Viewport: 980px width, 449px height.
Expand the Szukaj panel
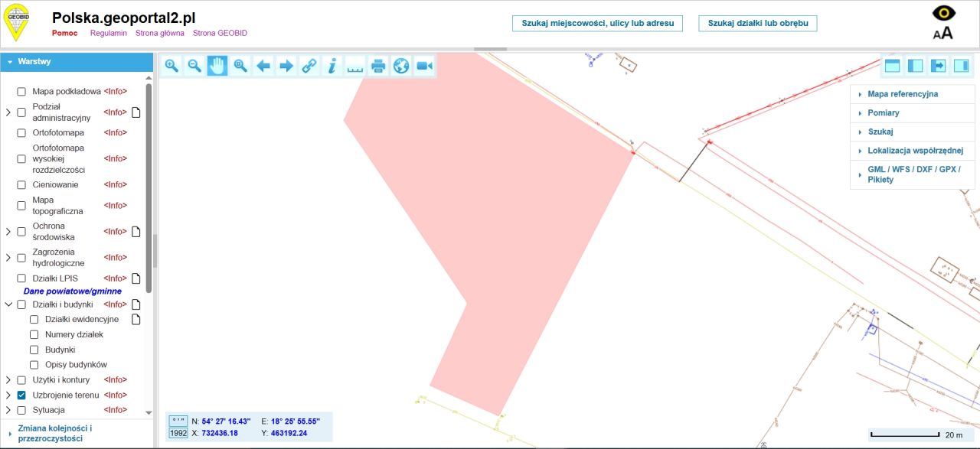(913, 132)
